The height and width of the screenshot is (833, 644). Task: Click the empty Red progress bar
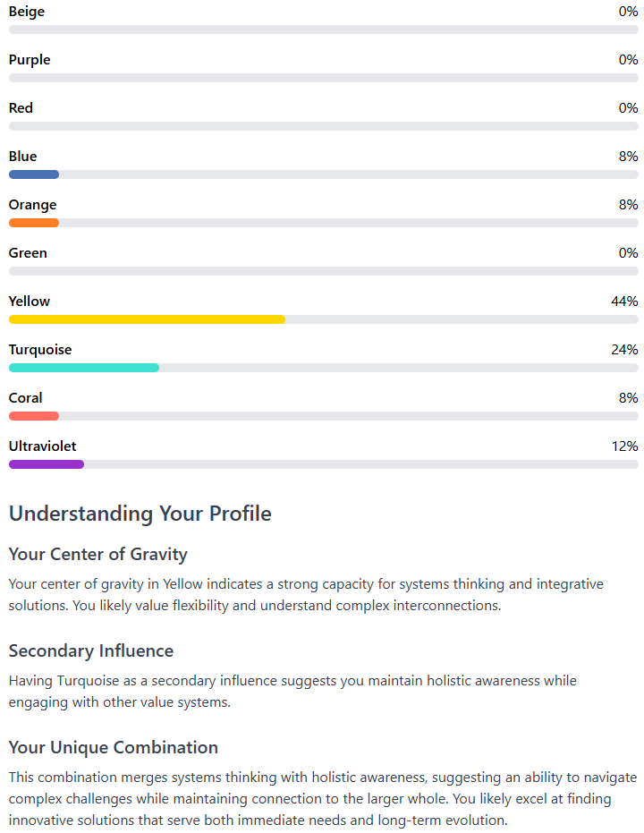323,126
